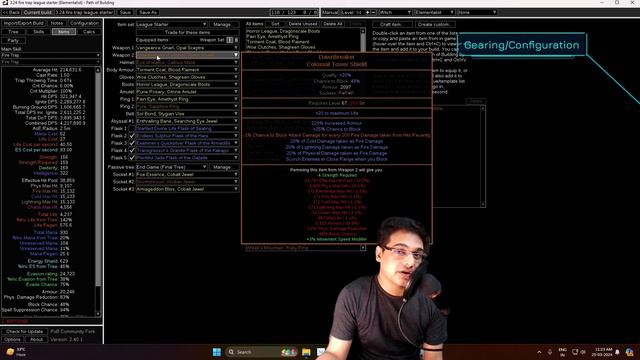640x360 pixels.
Task: Click the All items list scrollbar
Action: 363,41
